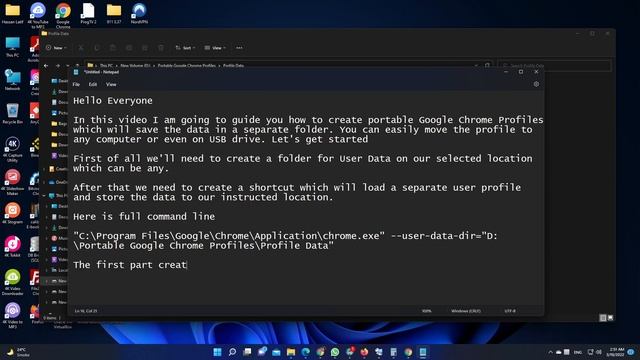Open the Hassan Latif desktop folder
The image size is (640, 360).
point(13,13)
